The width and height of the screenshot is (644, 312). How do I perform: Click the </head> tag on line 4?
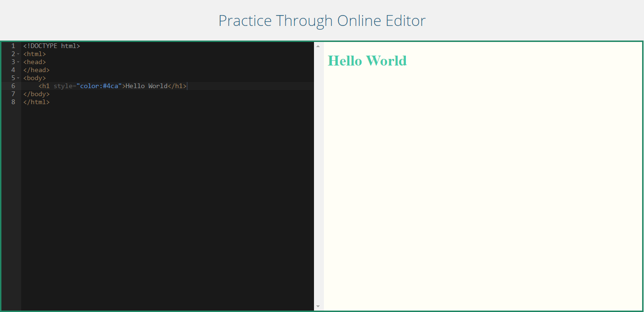coord(36,70)
